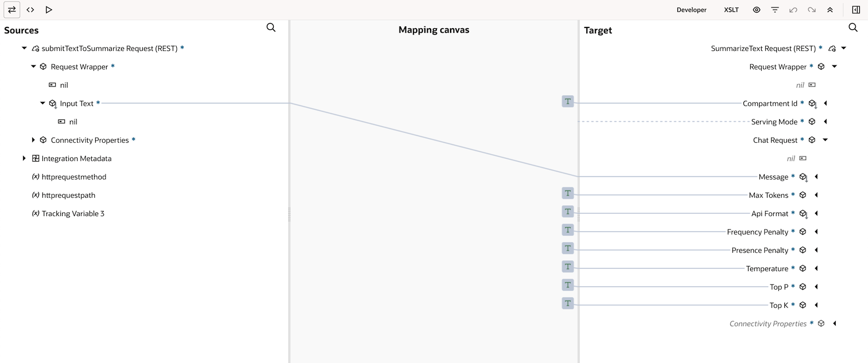Select the Tracking Variable 3 item
868x363 pixels.
click(73, 213)
